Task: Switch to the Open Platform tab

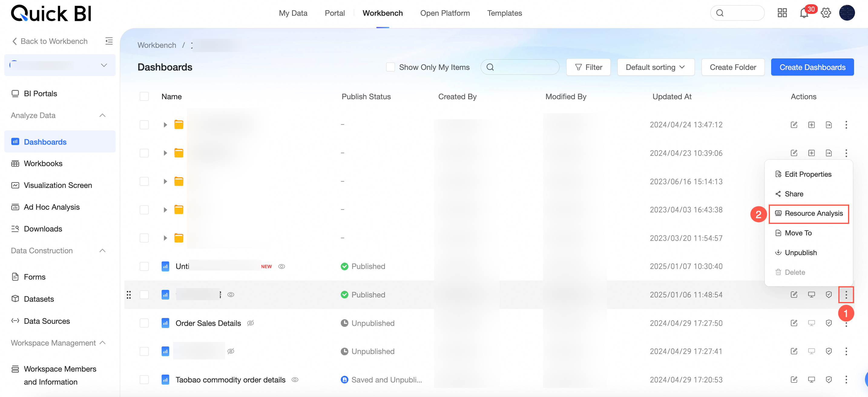Action: tap(445, 13)
